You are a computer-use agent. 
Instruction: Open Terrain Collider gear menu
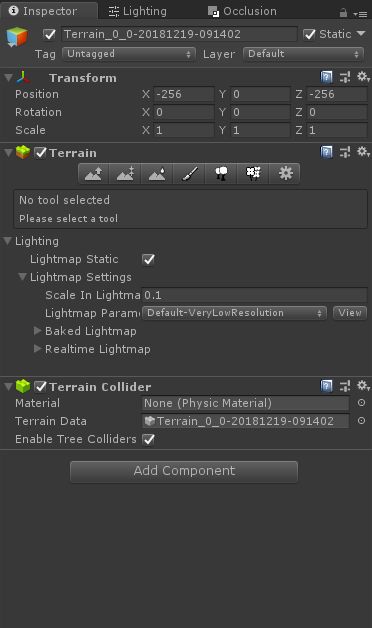[363, 386]
